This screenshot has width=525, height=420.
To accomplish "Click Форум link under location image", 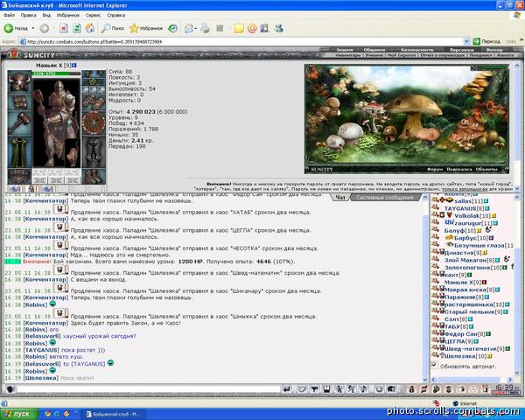I will (435, 170).
